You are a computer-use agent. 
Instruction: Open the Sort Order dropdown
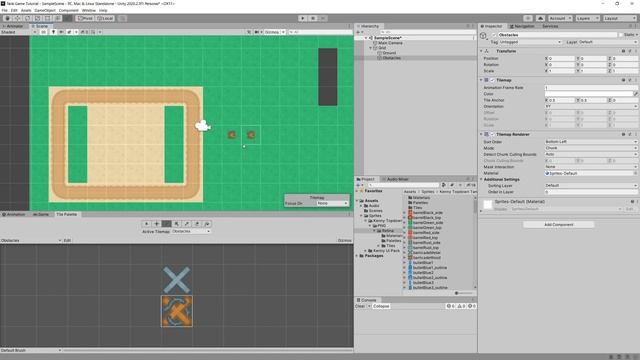tap(591, 142)
